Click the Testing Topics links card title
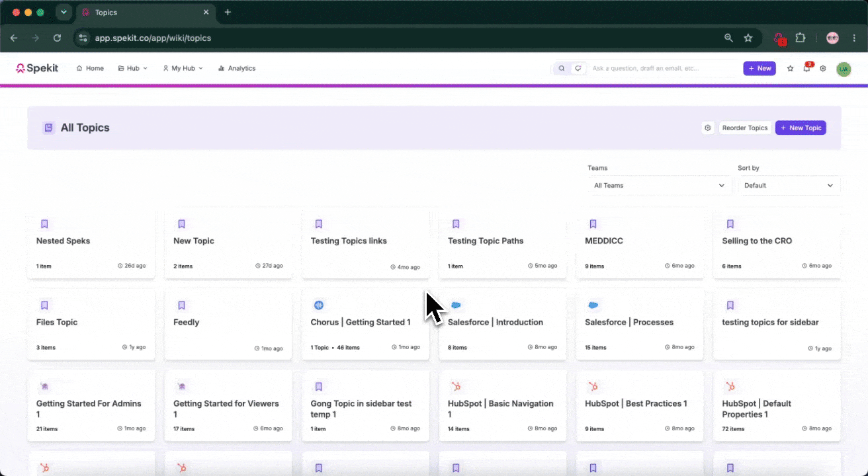 [349, 241]
